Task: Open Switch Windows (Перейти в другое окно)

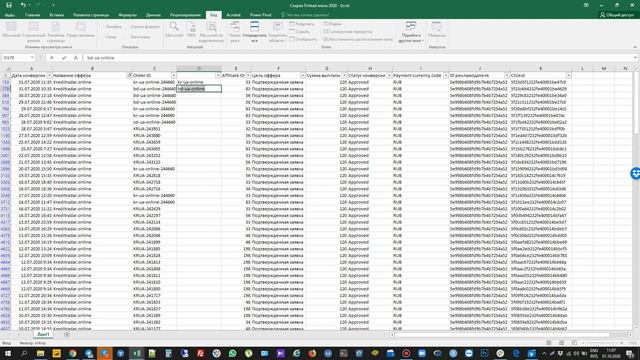Action: pyautogui.click(x=411, y=31)
